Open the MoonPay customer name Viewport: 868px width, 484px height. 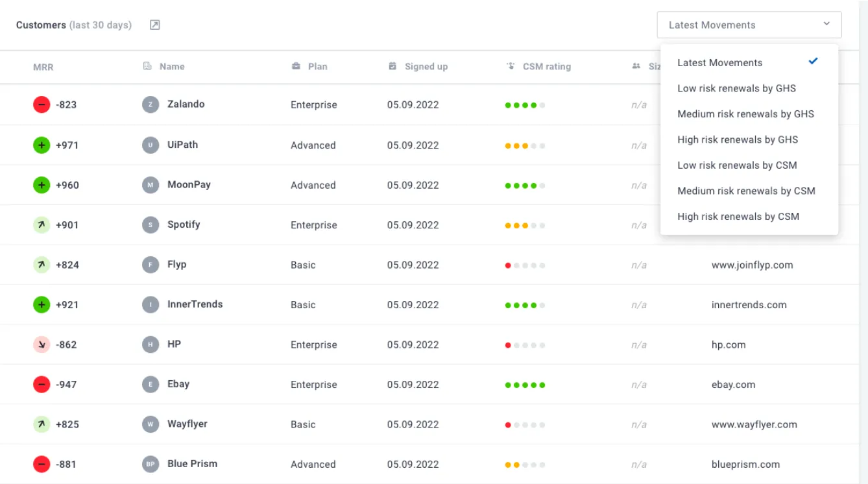(x=189, y=184)
